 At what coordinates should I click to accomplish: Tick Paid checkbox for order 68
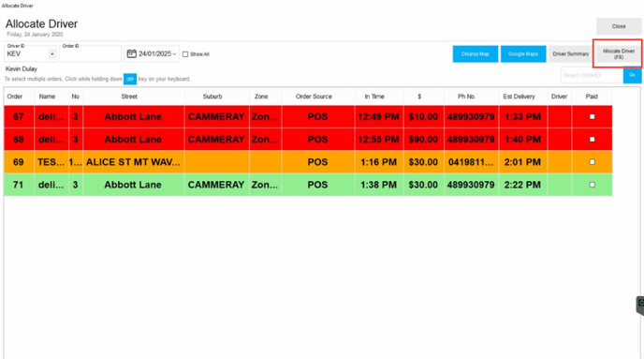tap(592, 140)
